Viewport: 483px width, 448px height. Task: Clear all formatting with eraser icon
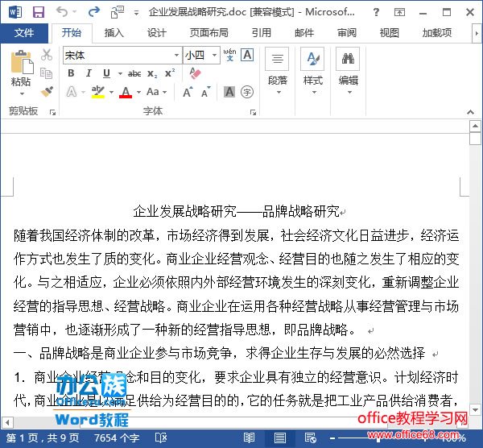point(195,73)
